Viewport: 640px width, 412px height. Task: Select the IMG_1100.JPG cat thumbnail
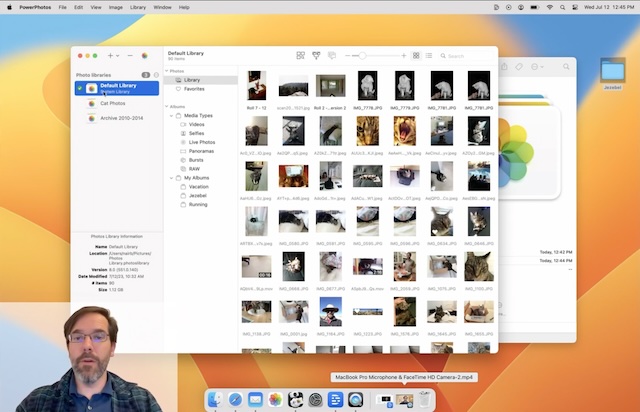click(x=479, y=266)
